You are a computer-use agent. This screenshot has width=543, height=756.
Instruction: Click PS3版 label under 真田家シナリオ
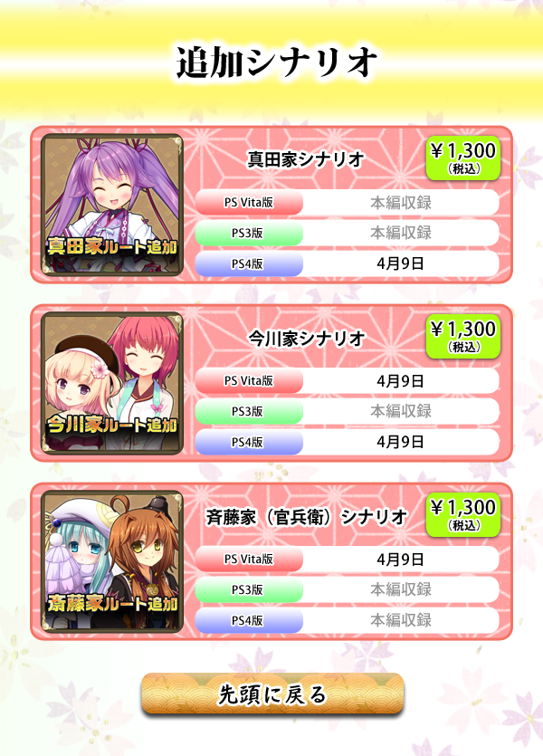pyautogui.click(x=249, y=233)
